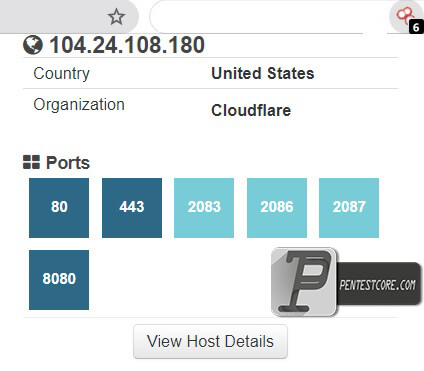Open the Shodan extension icon
424x371 pixels.
coord(404,16)
